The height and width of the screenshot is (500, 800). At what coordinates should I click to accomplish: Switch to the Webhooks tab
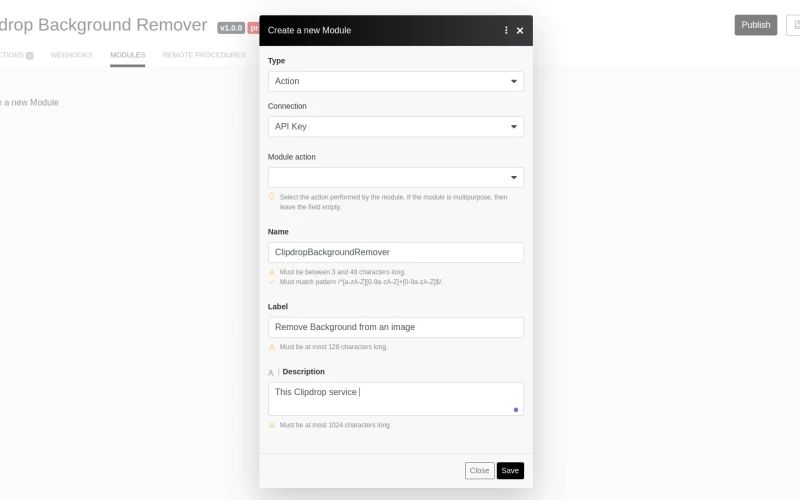(71, 55)
